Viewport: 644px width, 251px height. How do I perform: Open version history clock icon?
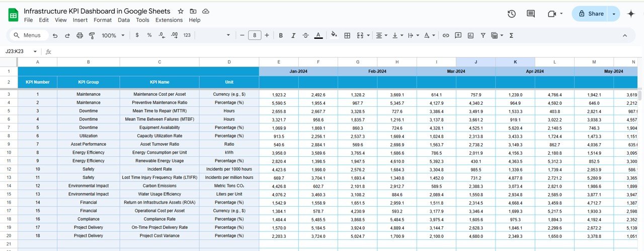coord(512,14)
